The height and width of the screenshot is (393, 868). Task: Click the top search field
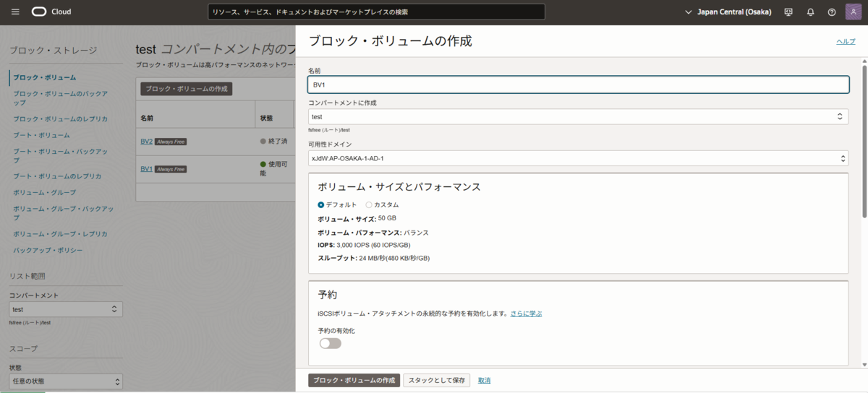point(376,12)
